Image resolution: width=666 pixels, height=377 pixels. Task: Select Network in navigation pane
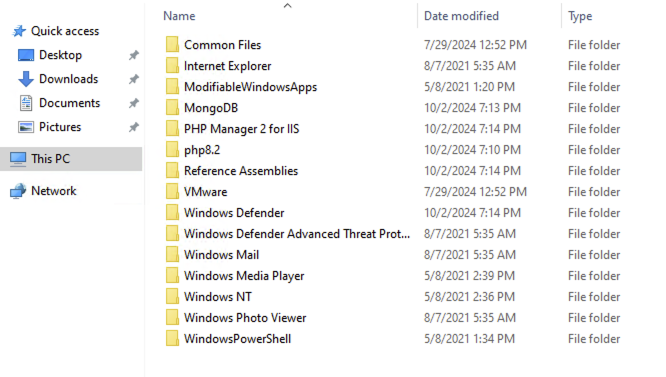click(54, 191)
